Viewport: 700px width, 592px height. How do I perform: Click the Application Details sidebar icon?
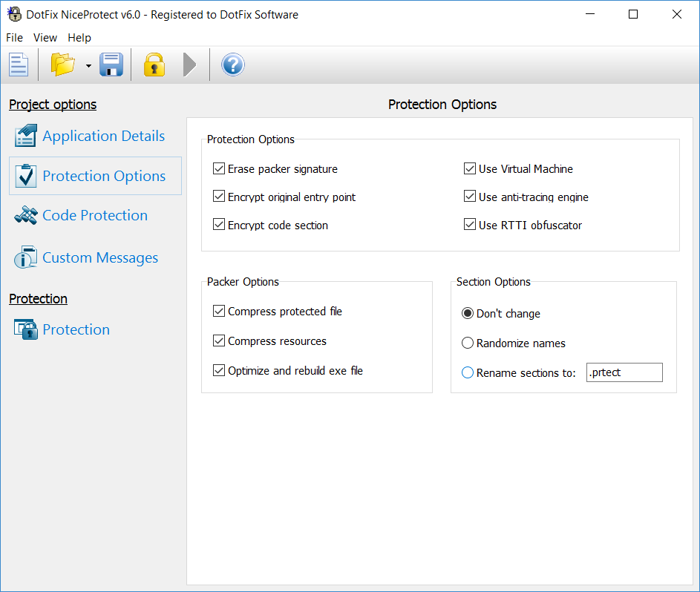(x=25, y=136)
